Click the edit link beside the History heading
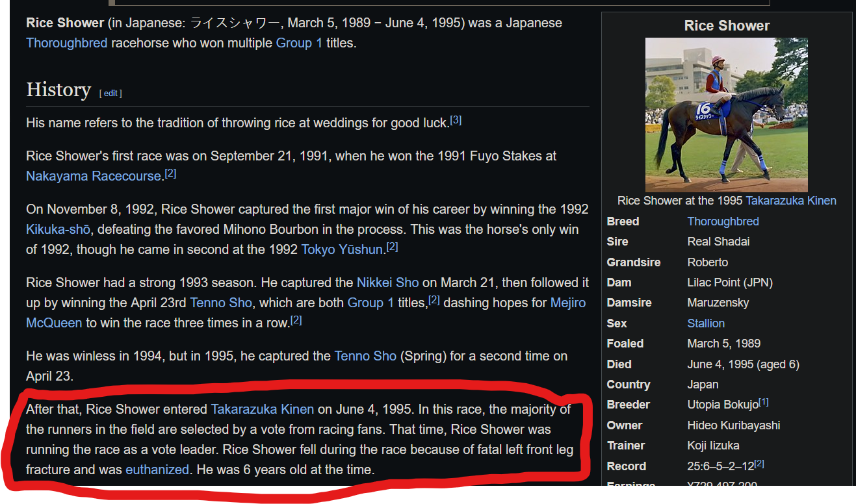 pyautogui.click(x=110, y=93)
